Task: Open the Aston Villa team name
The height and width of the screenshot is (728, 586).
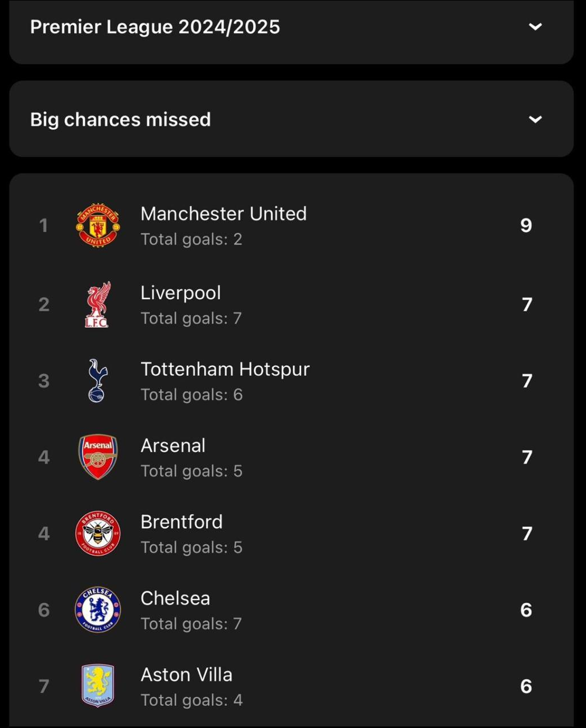Action: click(187, 675)
